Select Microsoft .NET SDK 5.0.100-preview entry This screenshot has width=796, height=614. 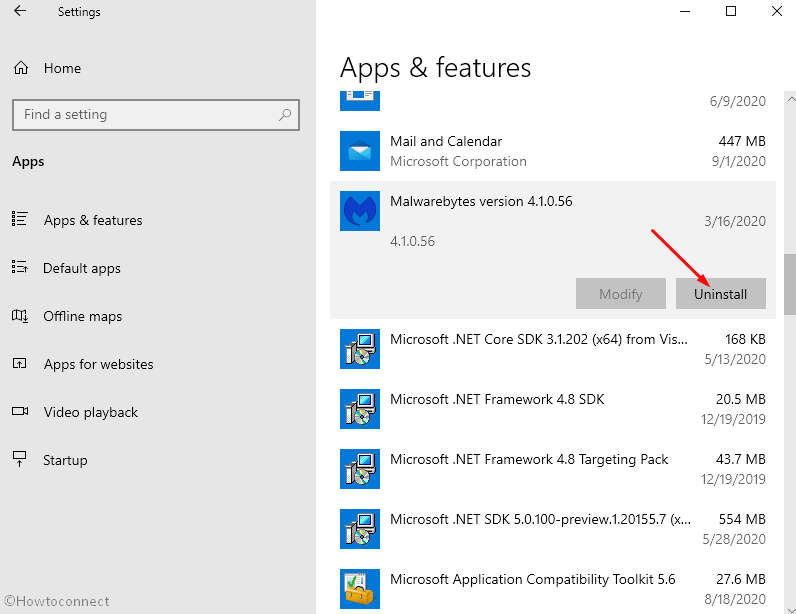553,529
